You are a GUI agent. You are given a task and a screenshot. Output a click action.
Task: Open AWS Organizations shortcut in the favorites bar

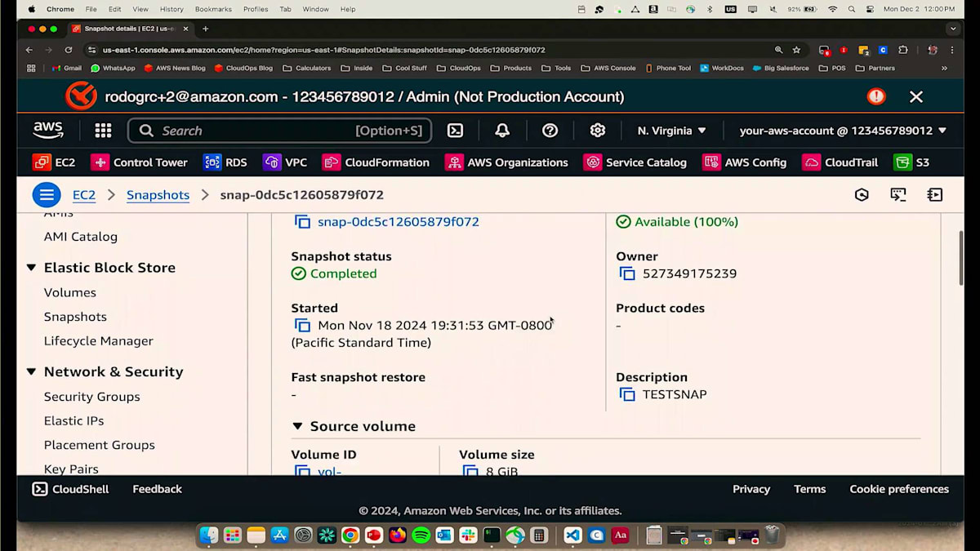[x=506, y=162]
